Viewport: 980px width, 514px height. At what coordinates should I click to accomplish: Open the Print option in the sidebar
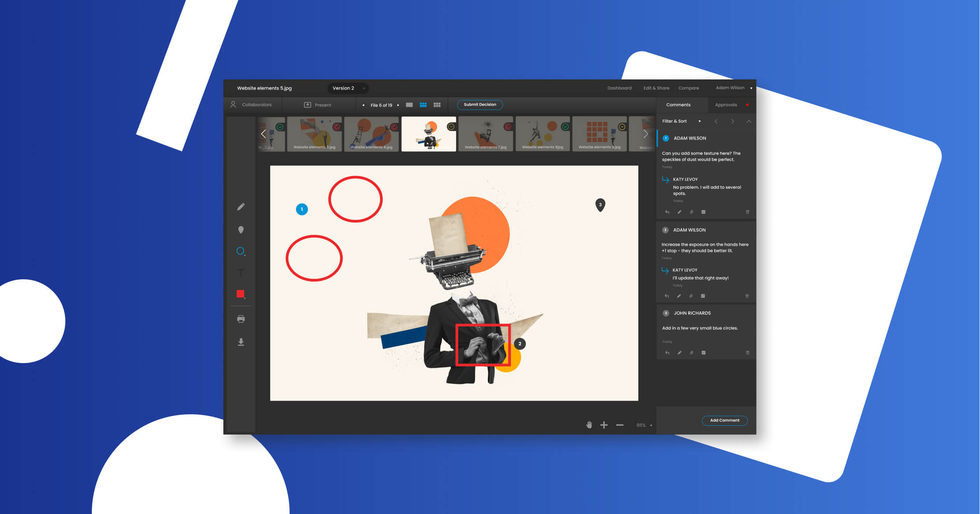241,319
